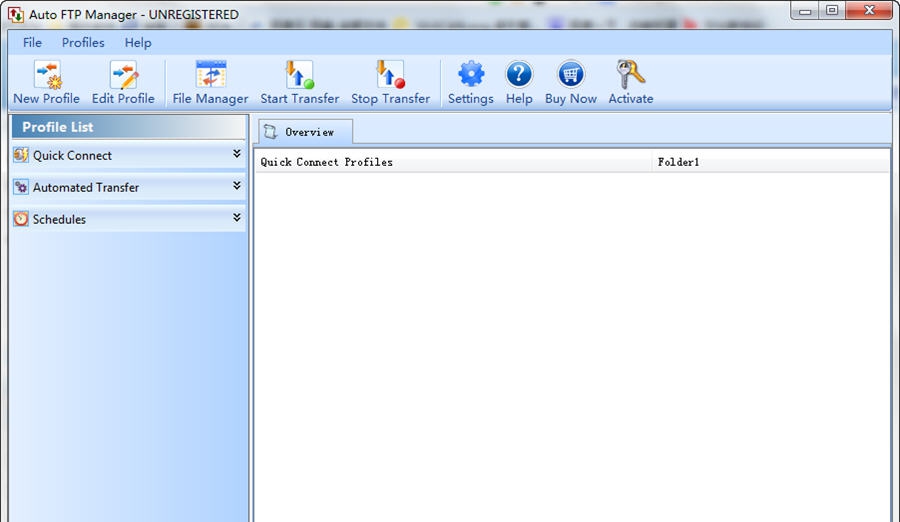This screenshot has width=900, height=522.
Task: Click the Activate keys icon
Action: 631,74
